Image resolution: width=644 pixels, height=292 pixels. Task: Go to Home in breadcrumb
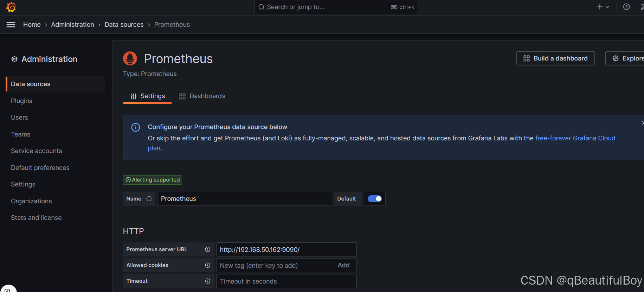coord(32,25)
